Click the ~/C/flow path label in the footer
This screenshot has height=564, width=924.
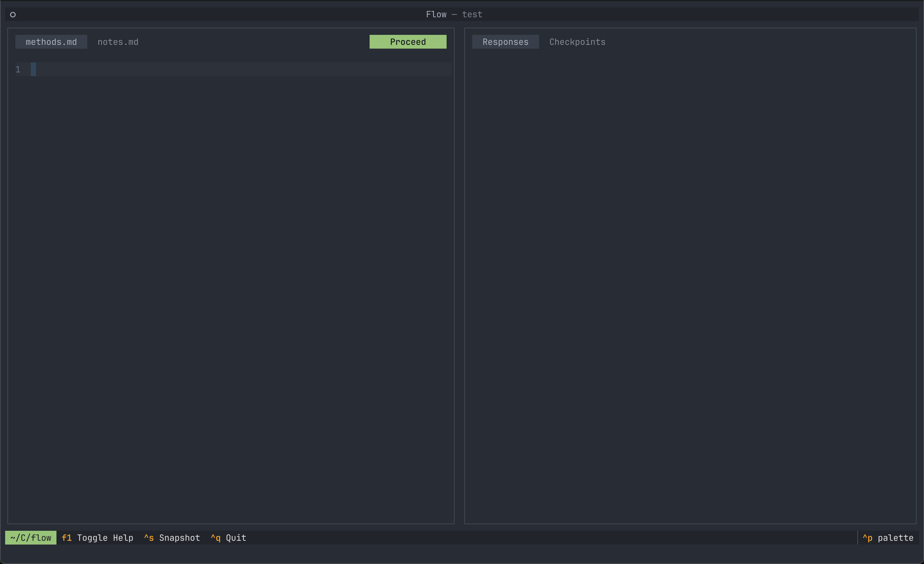coord(31,537)
